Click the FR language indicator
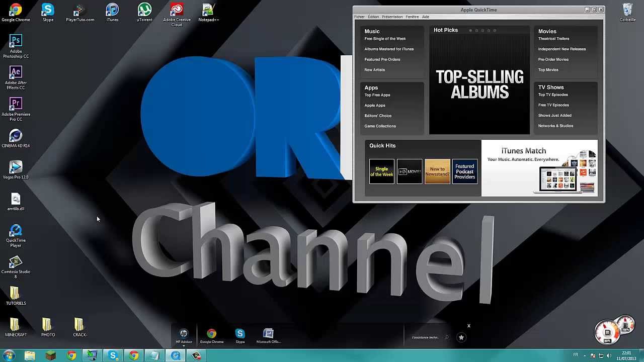This screenshot has height=362, width=644. [x=576, y=355]
